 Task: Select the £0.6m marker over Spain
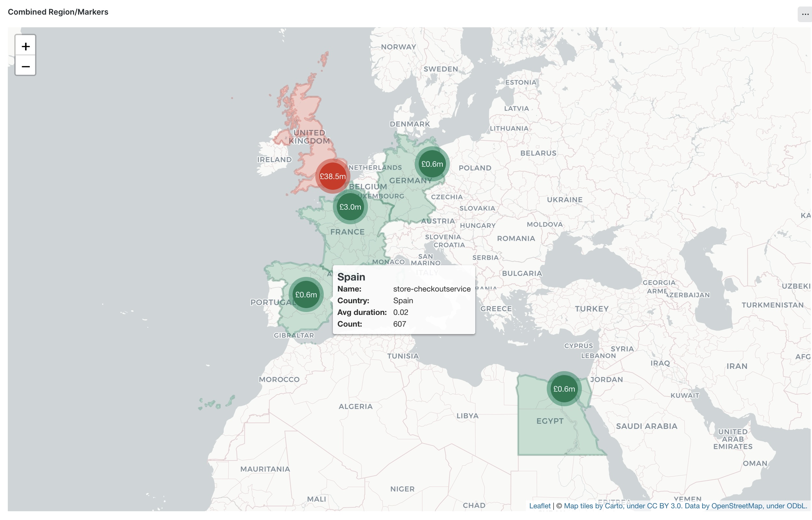[x=306, y=295]
